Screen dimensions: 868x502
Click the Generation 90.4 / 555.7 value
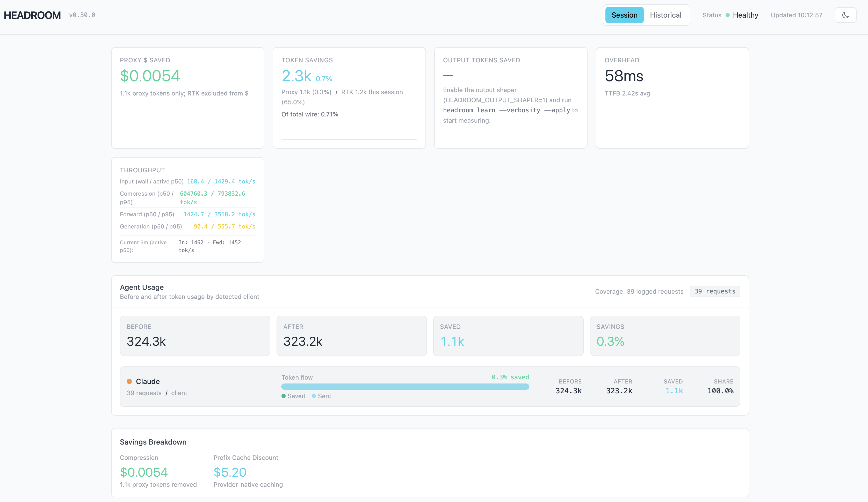point(225,227)
